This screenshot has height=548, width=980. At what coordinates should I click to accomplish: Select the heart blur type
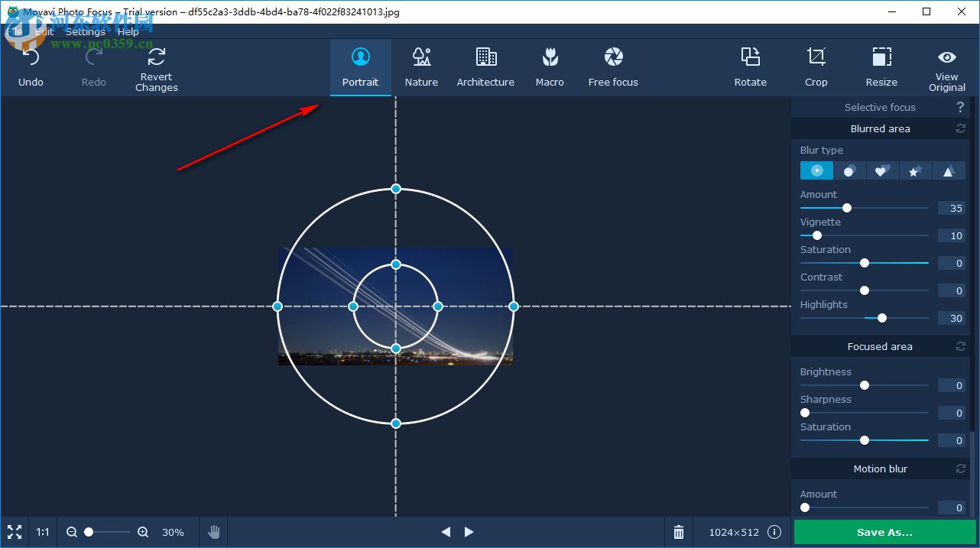tap(882, 170)
